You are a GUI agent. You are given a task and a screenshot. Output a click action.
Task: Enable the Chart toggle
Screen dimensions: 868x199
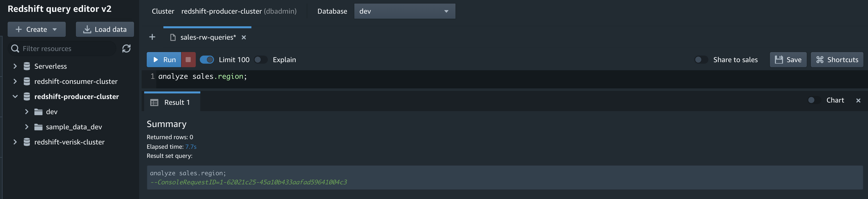point(814,100)
